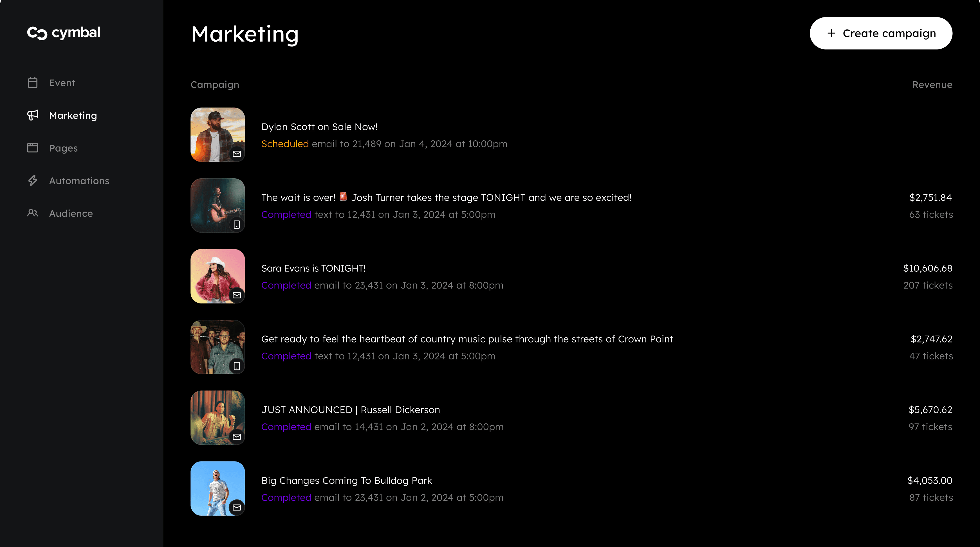The width and height of the screenshot is (980, 547).
Task: Click the calendar icon beside Event
Action: coord(33,82)
